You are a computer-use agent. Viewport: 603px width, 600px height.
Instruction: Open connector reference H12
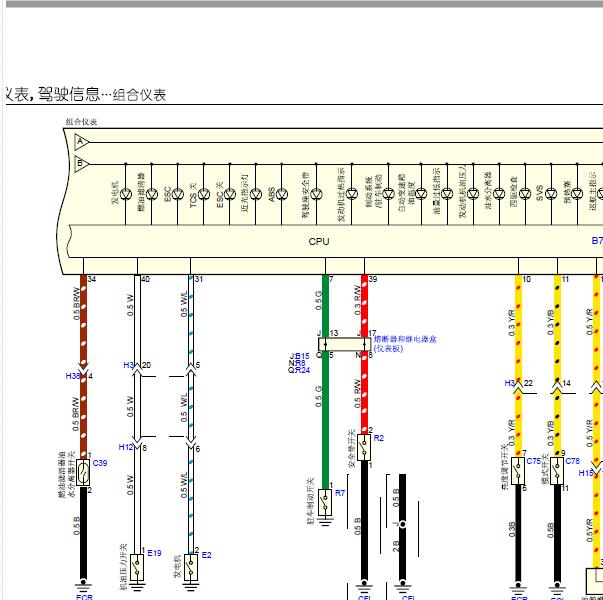click(x=126, y=447)
